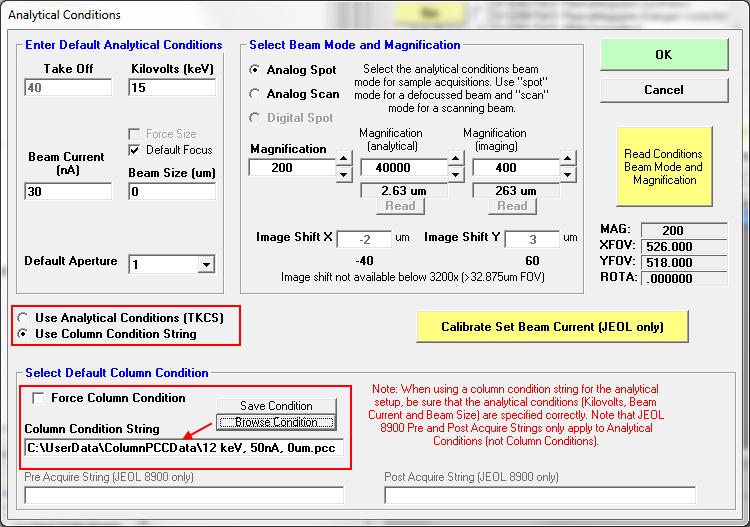Click down arrow for analytical magnification
750x527 pixels.
[455, 175]
